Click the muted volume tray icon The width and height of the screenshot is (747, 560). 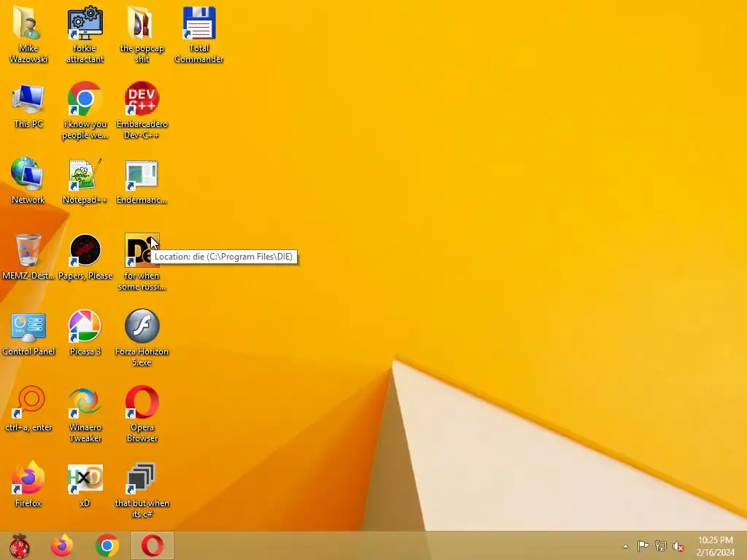click(678, 546)
